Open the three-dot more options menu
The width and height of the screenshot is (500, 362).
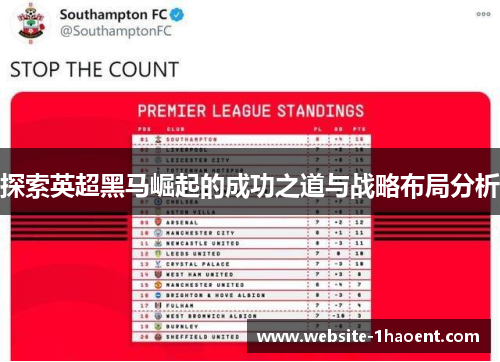(x=483, y=14)
